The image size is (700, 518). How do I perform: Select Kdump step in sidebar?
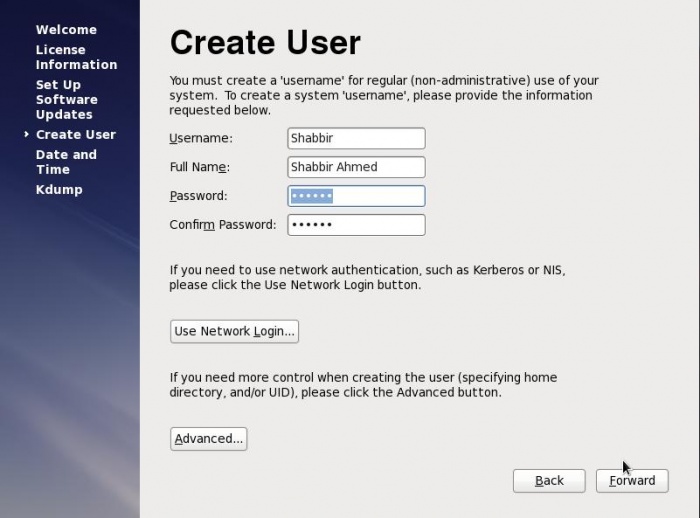(x=59, y=190)
